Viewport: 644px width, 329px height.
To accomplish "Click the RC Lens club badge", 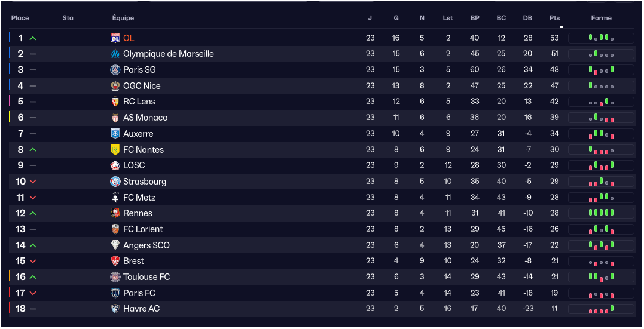I will [115, 102].
